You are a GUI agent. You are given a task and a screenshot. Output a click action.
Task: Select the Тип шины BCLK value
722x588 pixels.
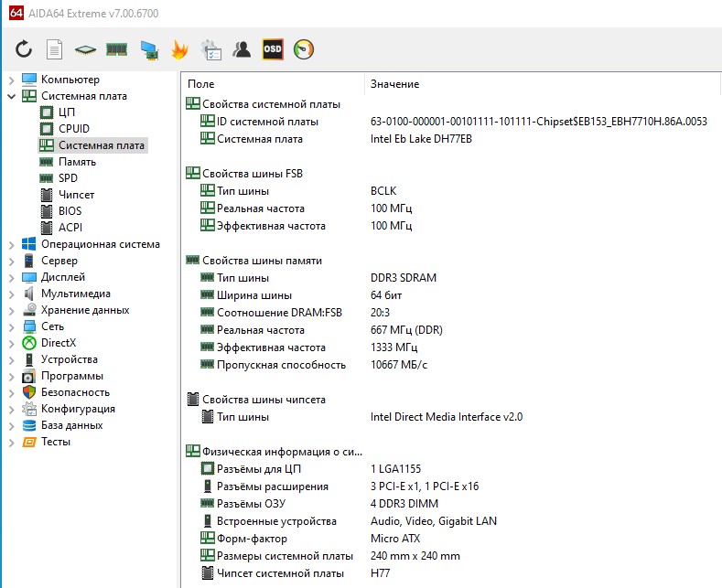click(x=383, y=191)
